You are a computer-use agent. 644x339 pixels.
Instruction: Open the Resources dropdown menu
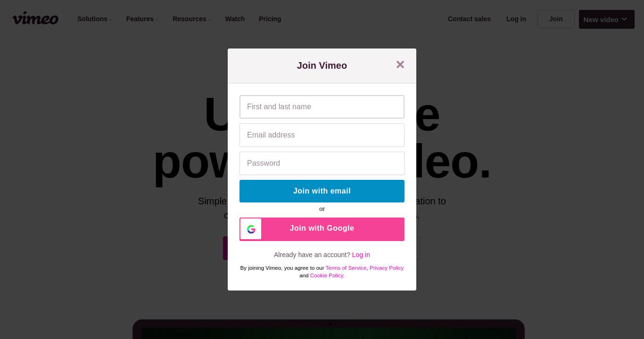[x=192, y=19]
